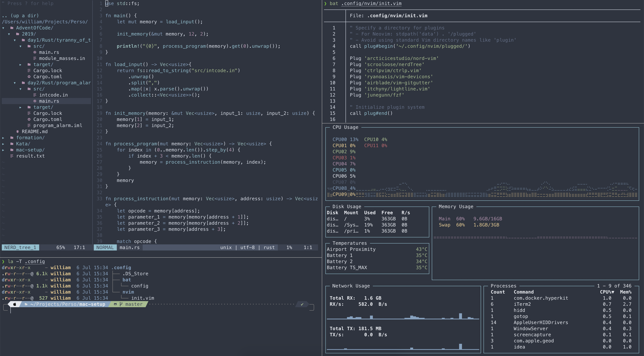644x356 pixels.
Task: Click the file icon beside intcode.in
Action: pos(35,95)
